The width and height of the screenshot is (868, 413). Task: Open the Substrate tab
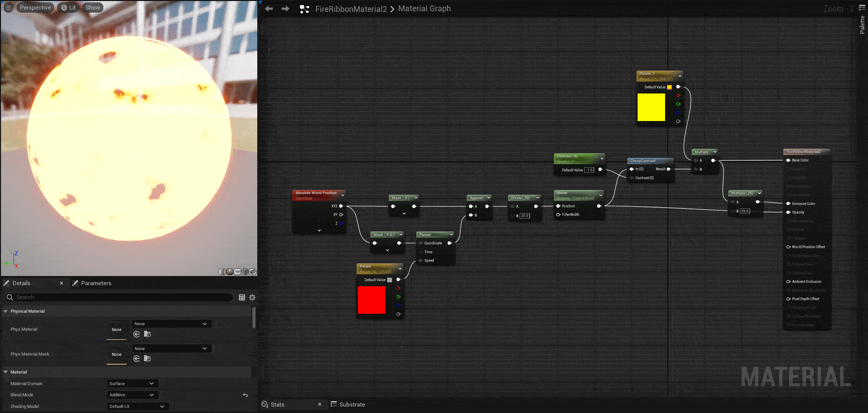coord(348,405)
